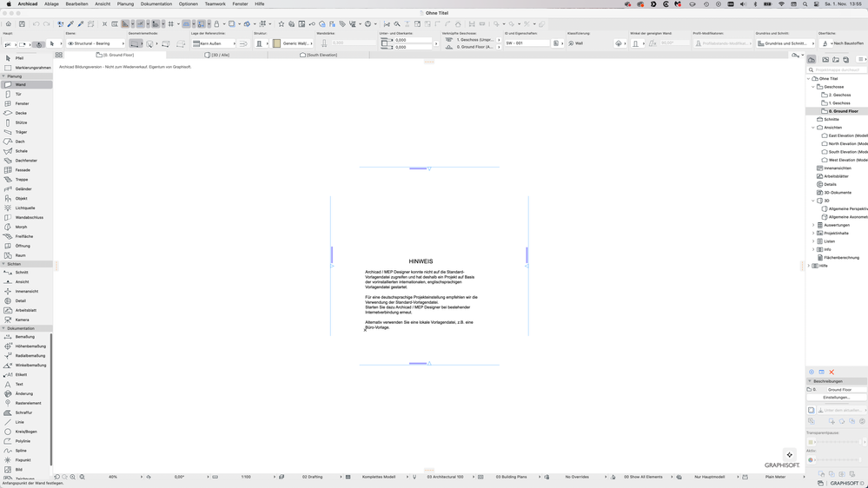Toggle the lock icon in the top toolbar

pyautogui.click(x=216, y=23)
